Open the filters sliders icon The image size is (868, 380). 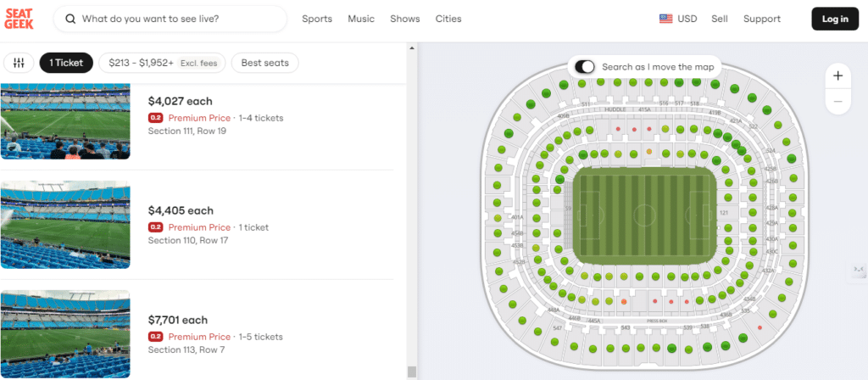pyautogui.click(x=19, y=63)
